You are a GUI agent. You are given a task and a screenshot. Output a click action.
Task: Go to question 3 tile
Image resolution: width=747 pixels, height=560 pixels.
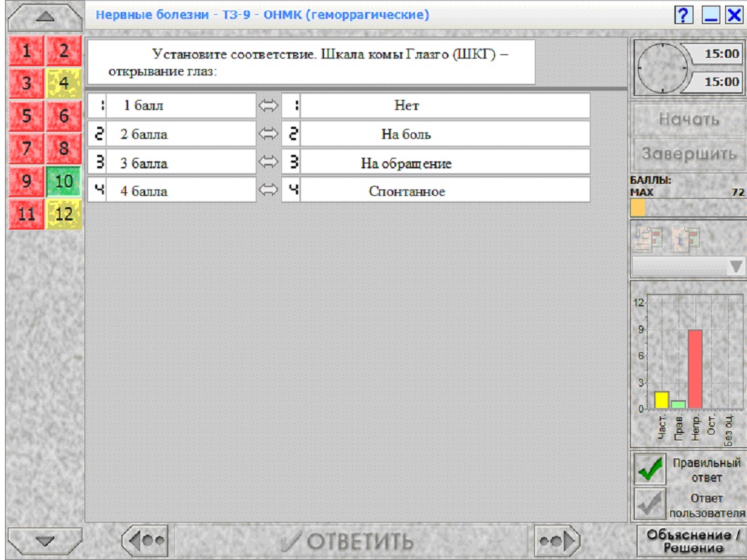tap(27, 83)
